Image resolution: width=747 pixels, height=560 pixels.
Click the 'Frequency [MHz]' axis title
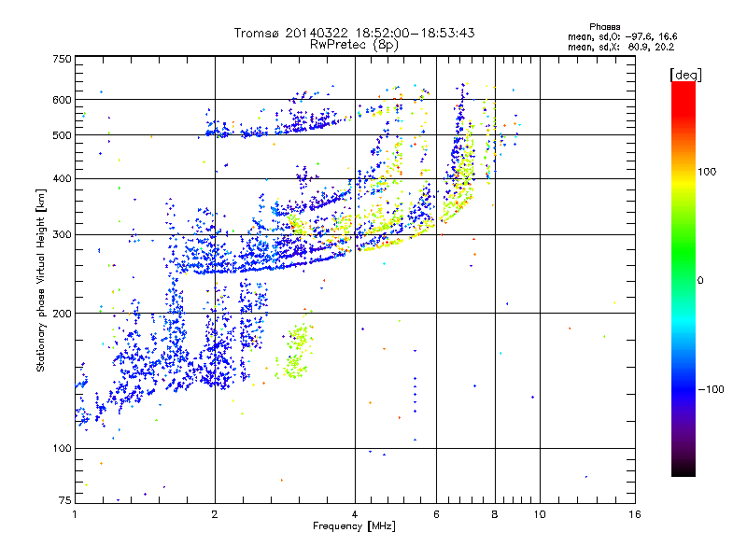tap(354, 526)
